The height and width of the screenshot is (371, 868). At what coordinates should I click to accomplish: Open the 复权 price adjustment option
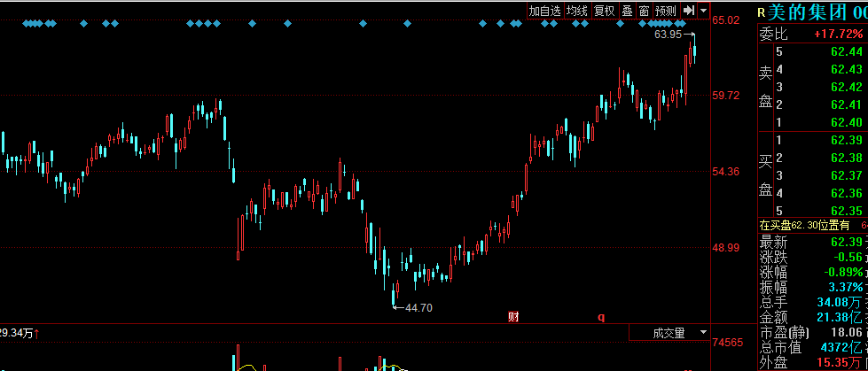click(604, 11)
